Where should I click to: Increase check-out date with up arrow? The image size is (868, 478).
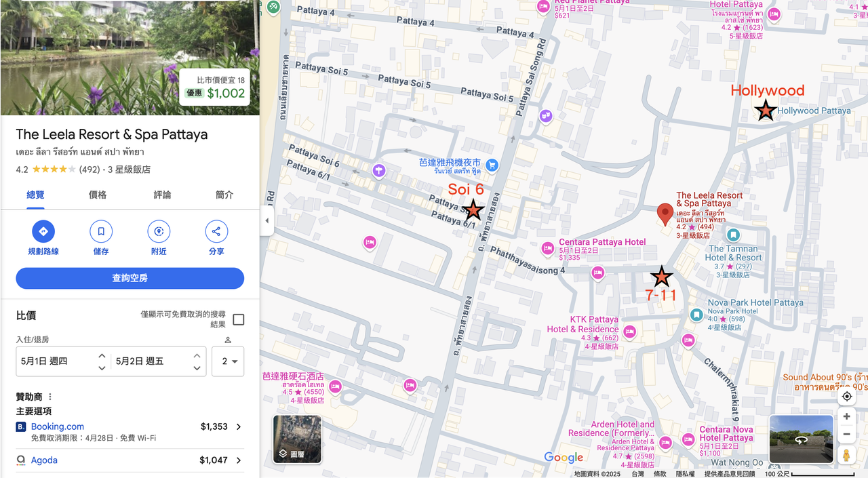point(197,355)
